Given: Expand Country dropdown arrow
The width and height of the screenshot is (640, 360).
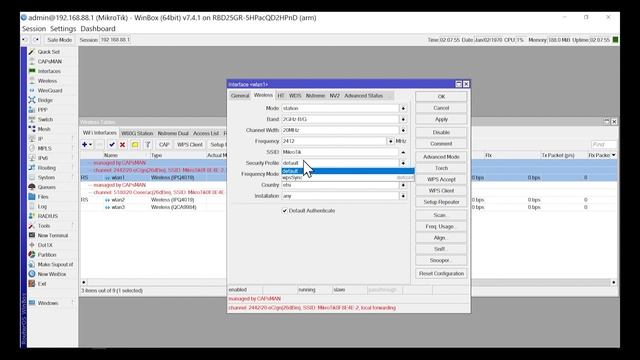Looking at the screenshot, I should [403, 185].
